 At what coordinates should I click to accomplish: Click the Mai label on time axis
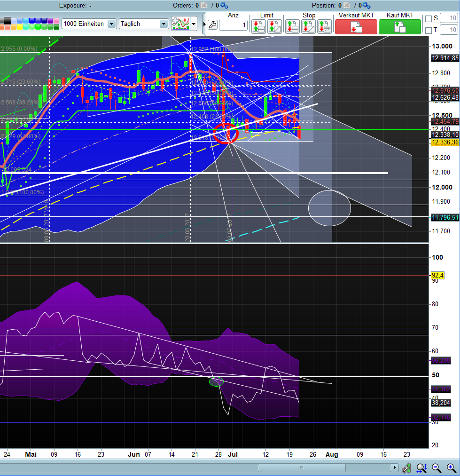click(x=31, y=454)
